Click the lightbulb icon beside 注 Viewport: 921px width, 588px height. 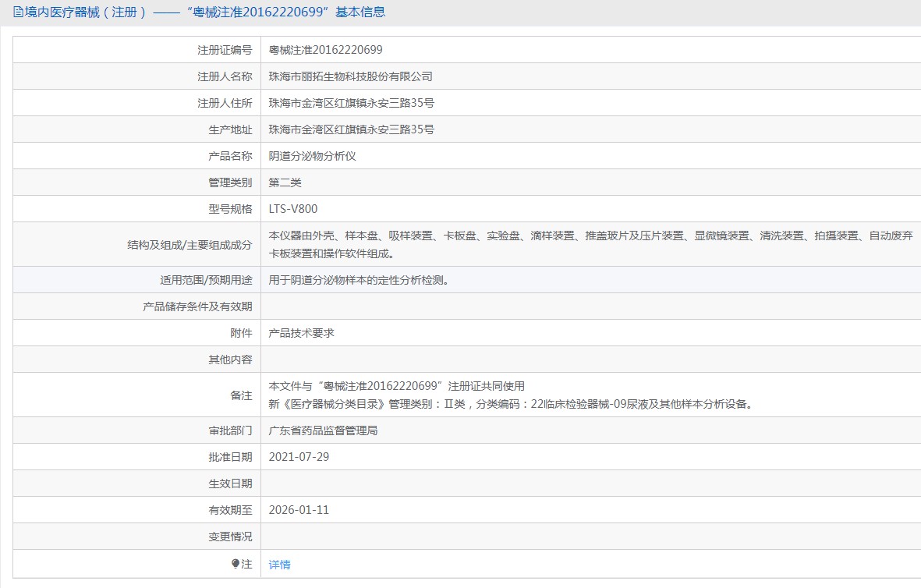236,564
